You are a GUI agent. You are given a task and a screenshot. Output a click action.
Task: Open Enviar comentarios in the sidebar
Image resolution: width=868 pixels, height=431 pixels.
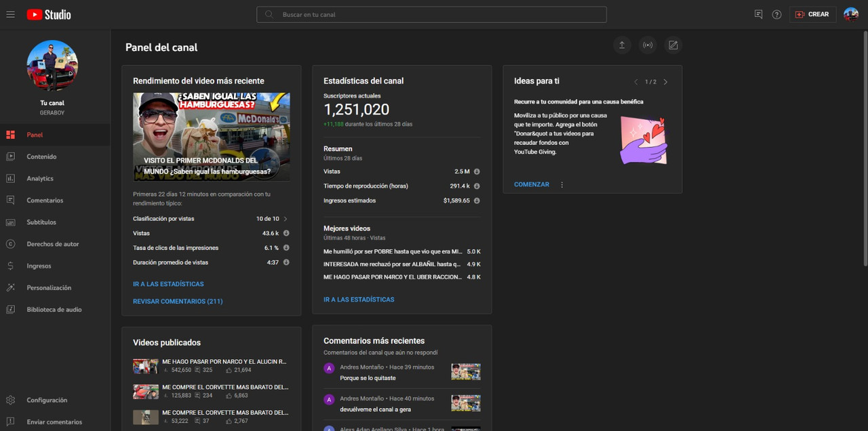(x=55, y=422)
